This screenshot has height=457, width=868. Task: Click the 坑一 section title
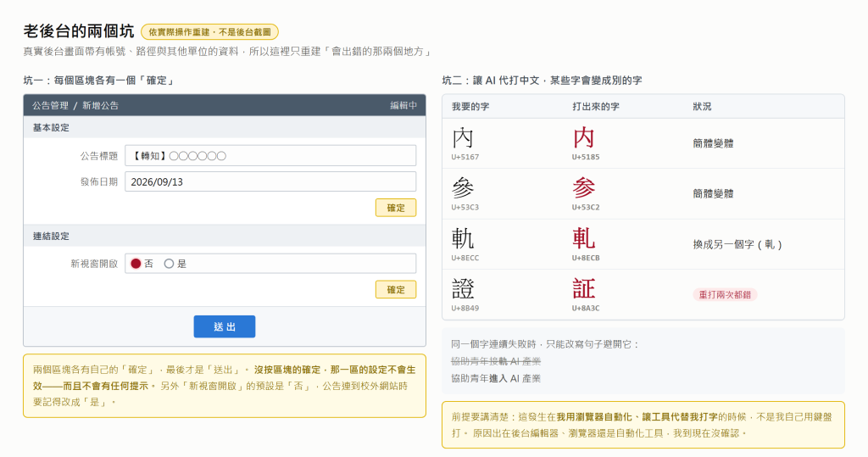(100, 81)
